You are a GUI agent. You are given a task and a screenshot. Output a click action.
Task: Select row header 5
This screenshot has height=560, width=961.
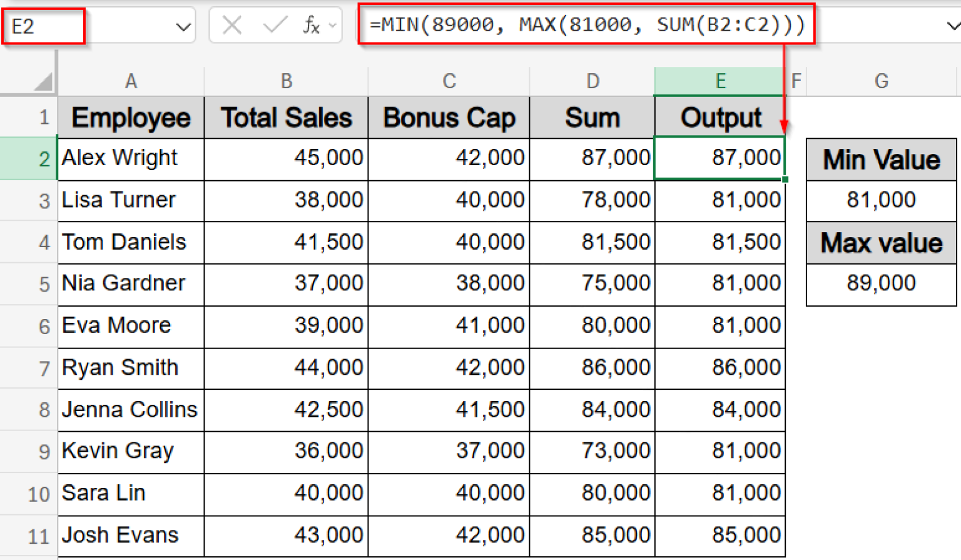[44, 284]
